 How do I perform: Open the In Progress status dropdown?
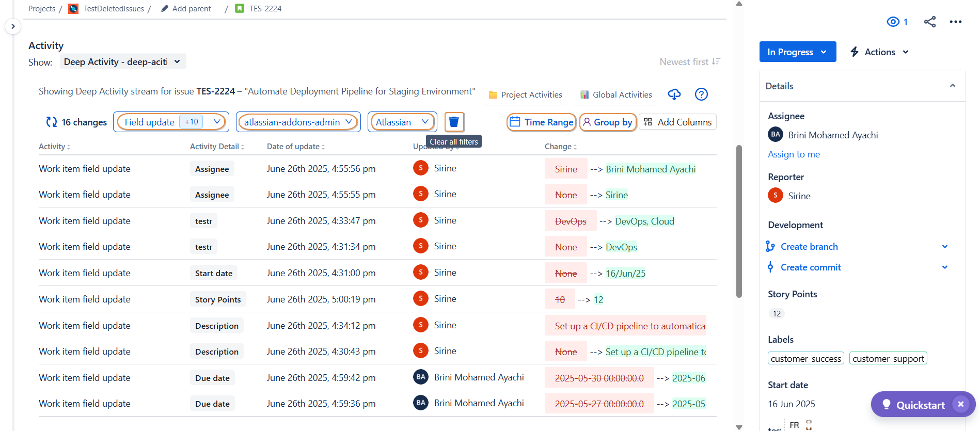(x=797, y=52)
